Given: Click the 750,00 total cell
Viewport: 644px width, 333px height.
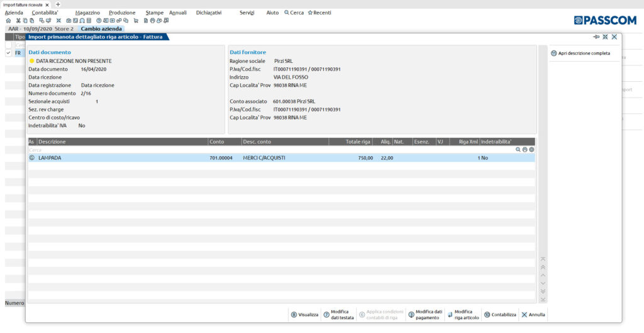Looking at the screenshot, I should [x=365, y=158].
